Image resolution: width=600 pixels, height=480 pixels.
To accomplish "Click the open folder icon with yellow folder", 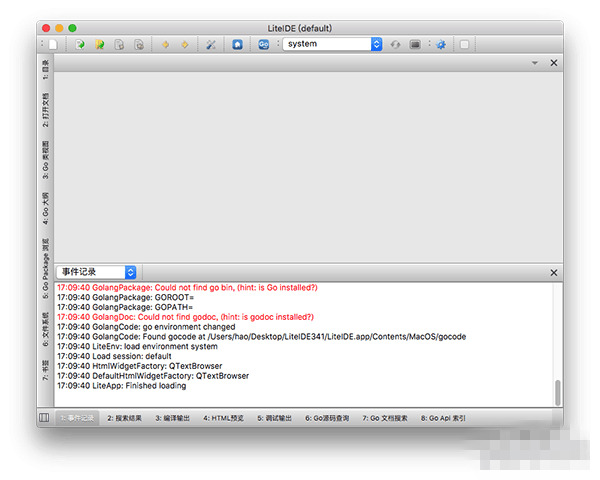I will [100, 45].
